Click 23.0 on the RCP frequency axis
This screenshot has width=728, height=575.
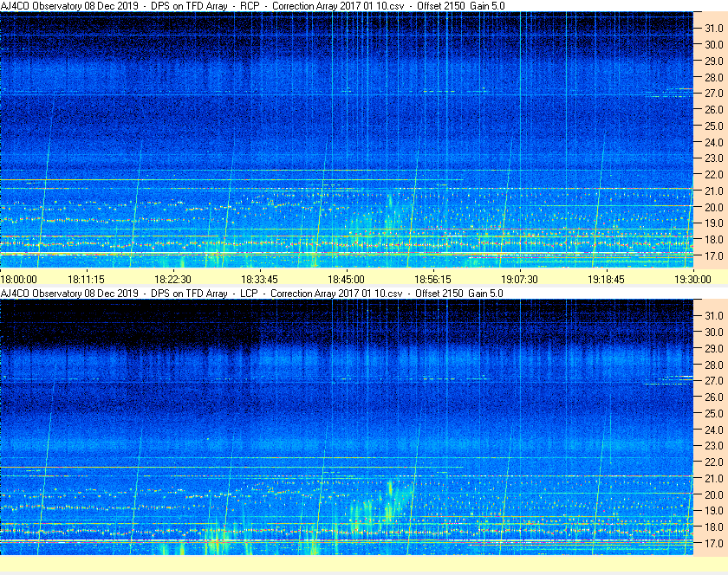pos(714,158)
